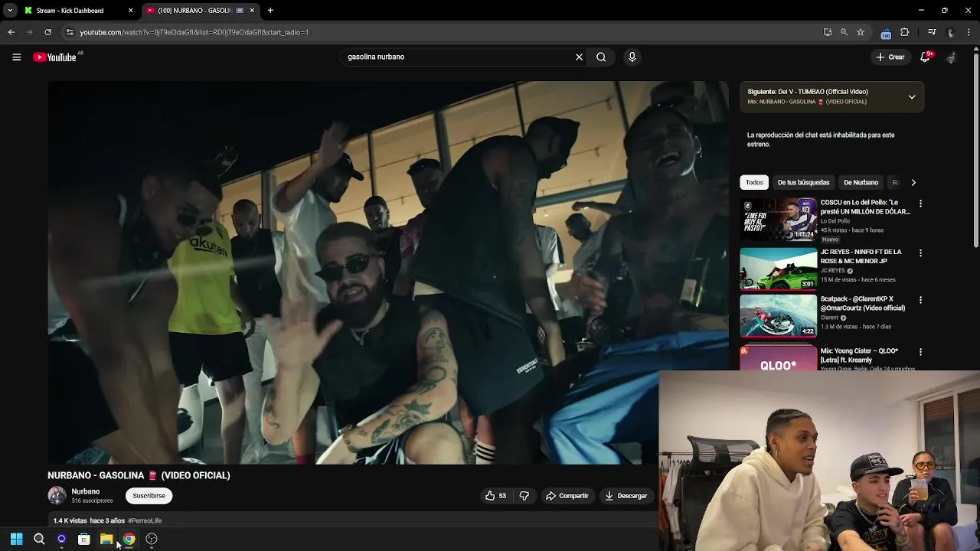This screenshot has height=551, width=980.
Task: Open Nurbano channel avatar
Action: point(57,496)
